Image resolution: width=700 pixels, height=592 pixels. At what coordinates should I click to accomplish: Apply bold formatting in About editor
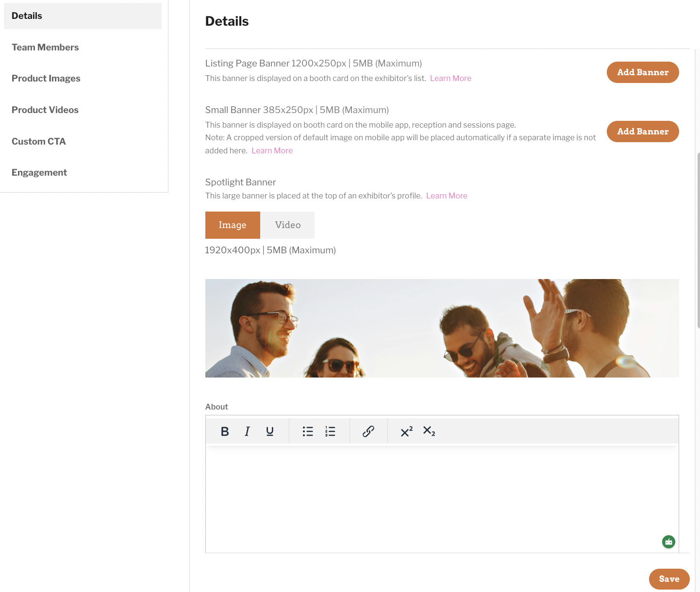[x=225, y=431]
